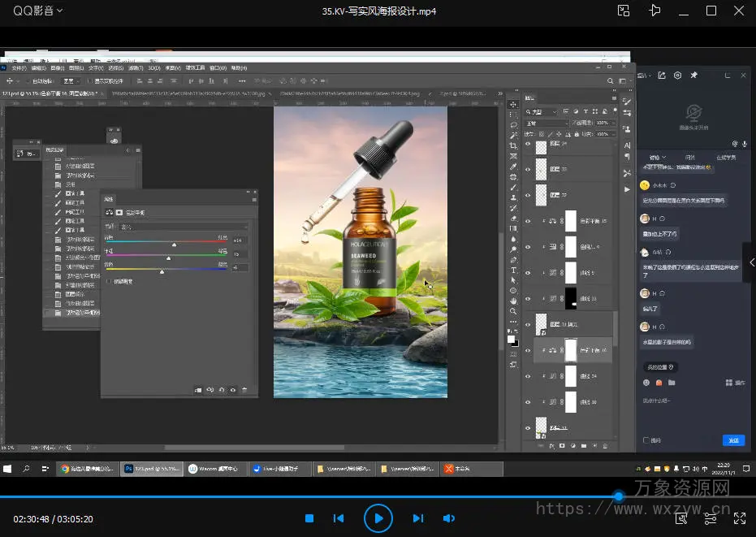This screenshot has width=756, height=537.
Task: Stop video playback
Action: (309, 518)
